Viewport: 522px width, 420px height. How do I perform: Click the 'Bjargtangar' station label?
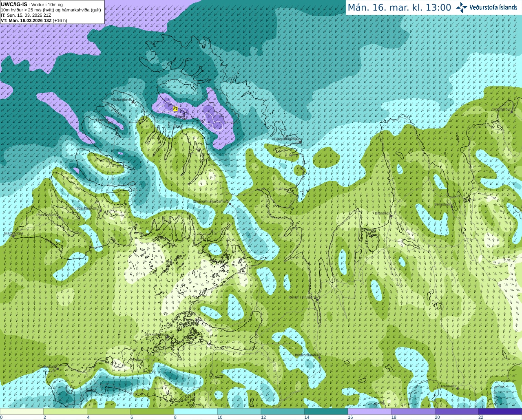coord(13,233)
